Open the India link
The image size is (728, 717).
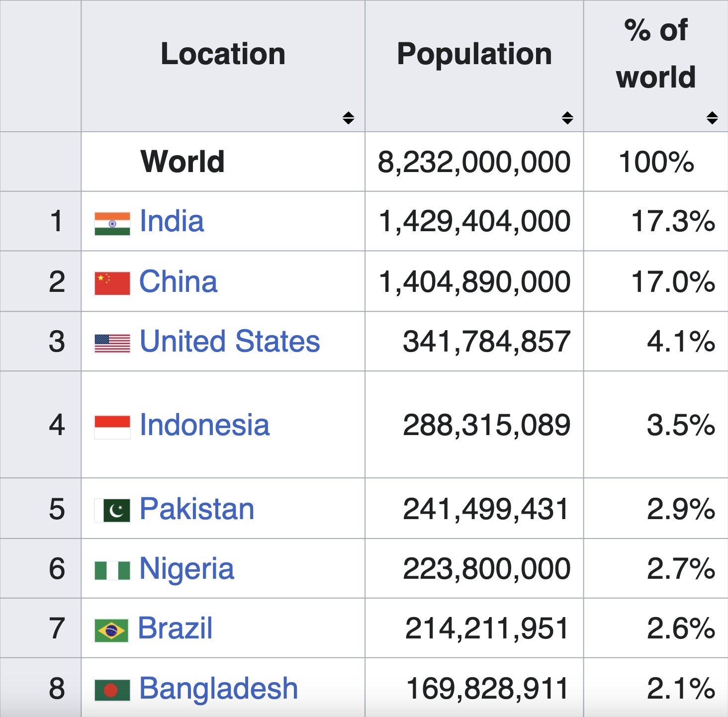(172, 221)
